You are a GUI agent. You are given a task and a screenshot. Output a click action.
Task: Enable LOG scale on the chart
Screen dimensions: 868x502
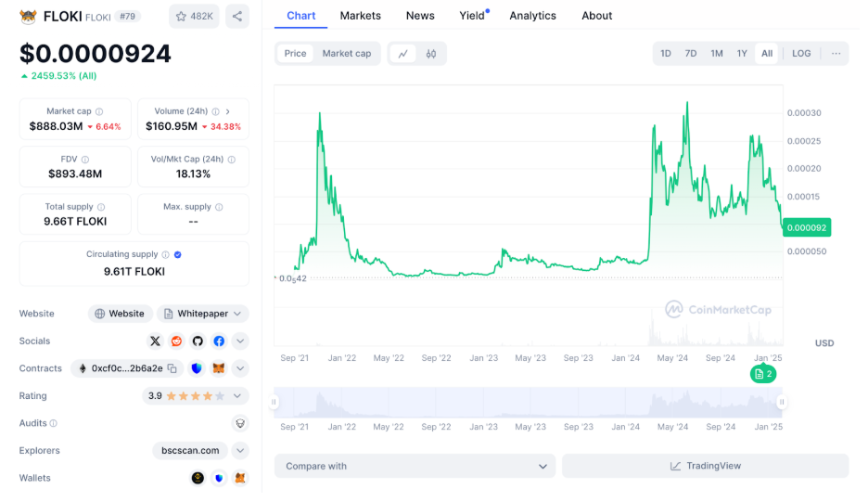(801, 54)
